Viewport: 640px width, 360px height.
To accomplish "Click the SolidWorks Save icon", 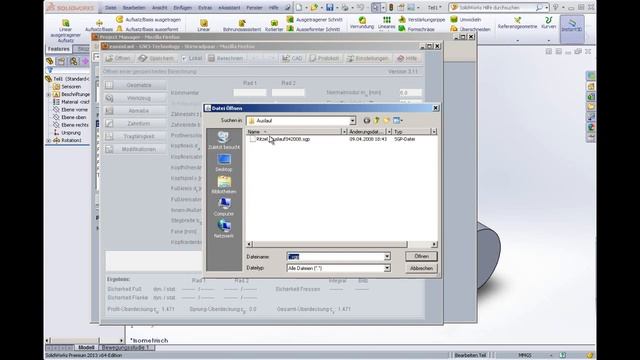I will (x=329, y=7).
